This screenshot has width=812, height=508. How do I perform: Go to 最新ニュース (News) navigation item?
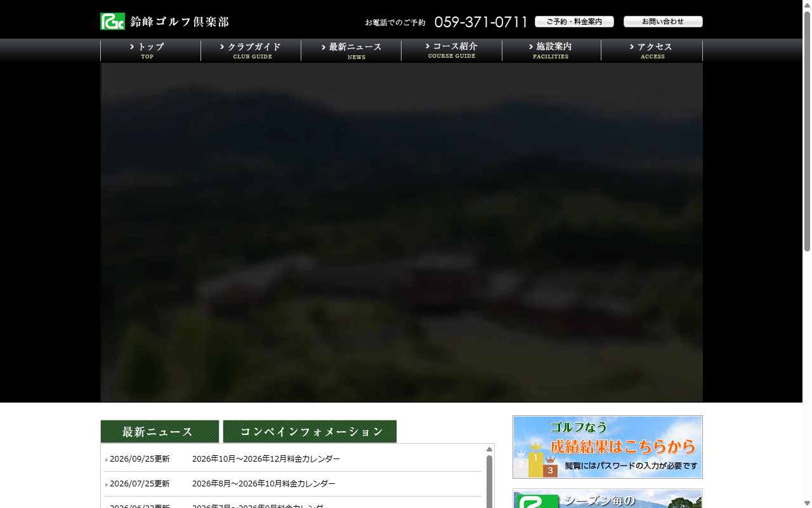351,51
